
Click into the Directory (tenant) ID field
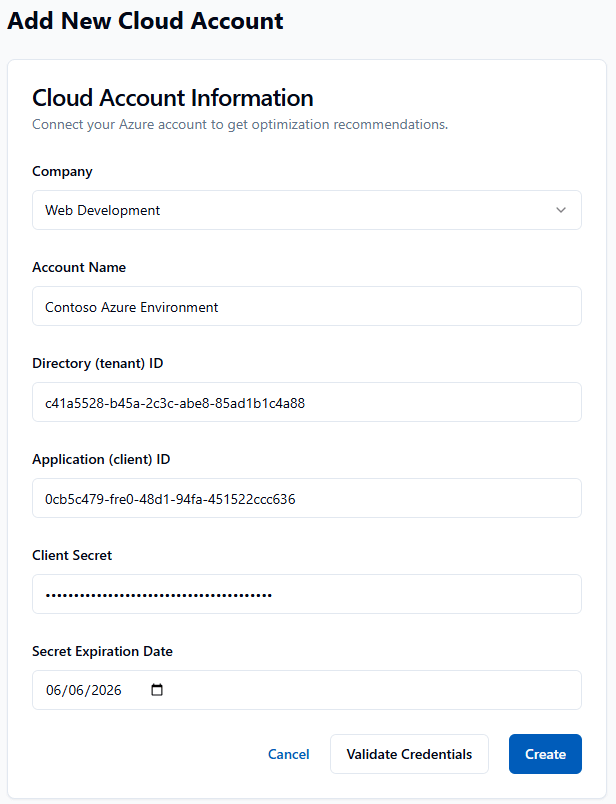(306, 402)
